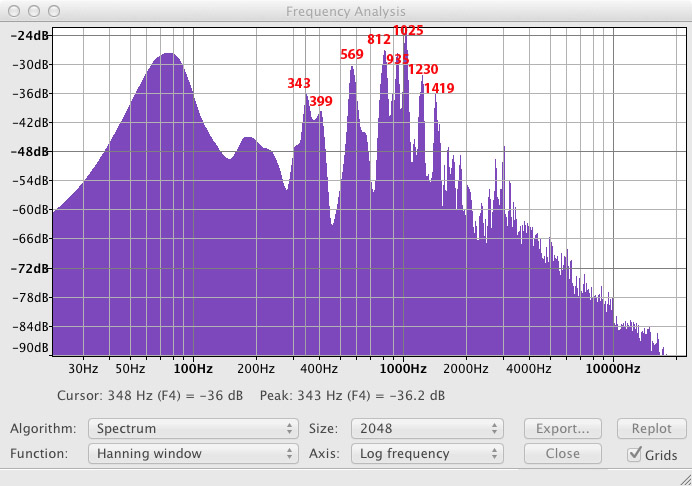This screenshot has width=692, height=486.
Task: Click the 10000Hz axis label
Action: click(613, 369)
